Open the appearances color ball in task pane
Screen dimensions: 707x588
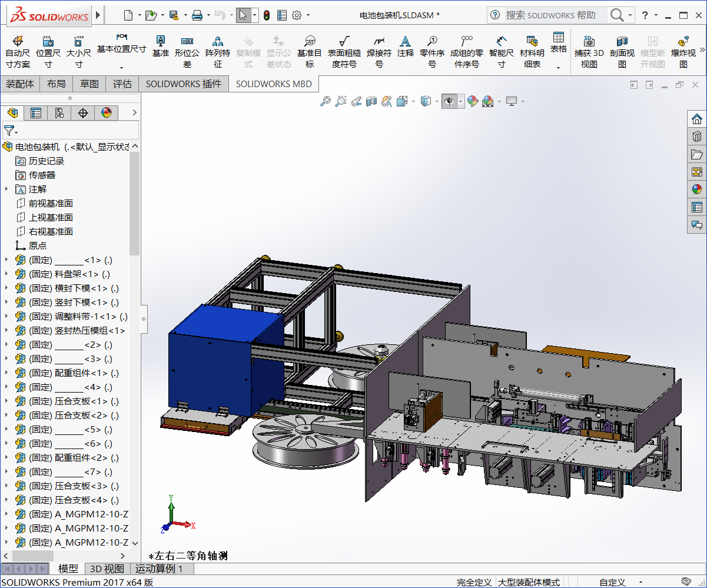697,190
